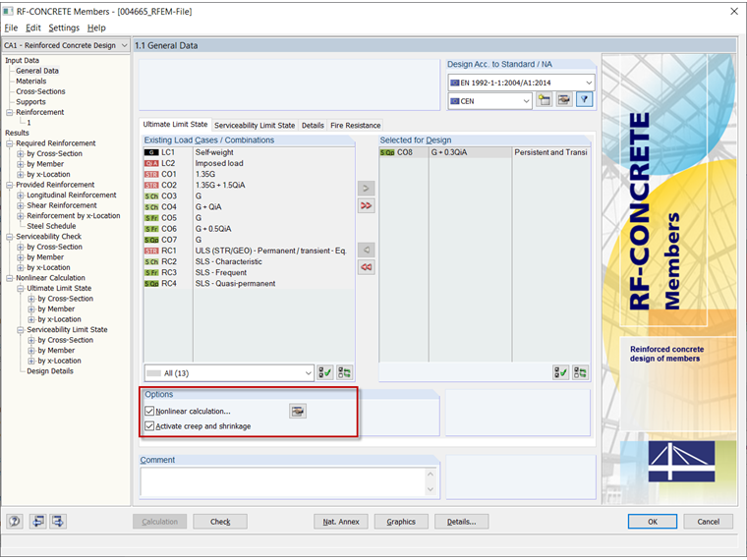Open help question mark icon

tap(15, 522)
